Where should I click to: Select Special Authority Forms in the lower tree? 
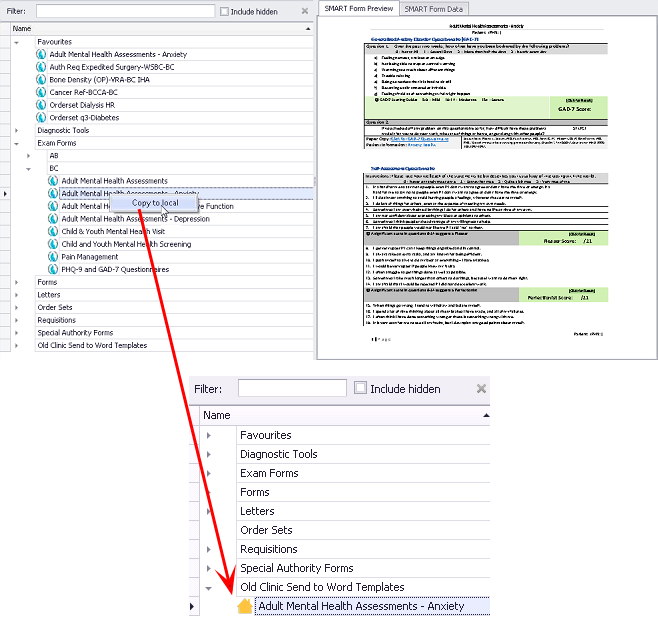(297, 568)
